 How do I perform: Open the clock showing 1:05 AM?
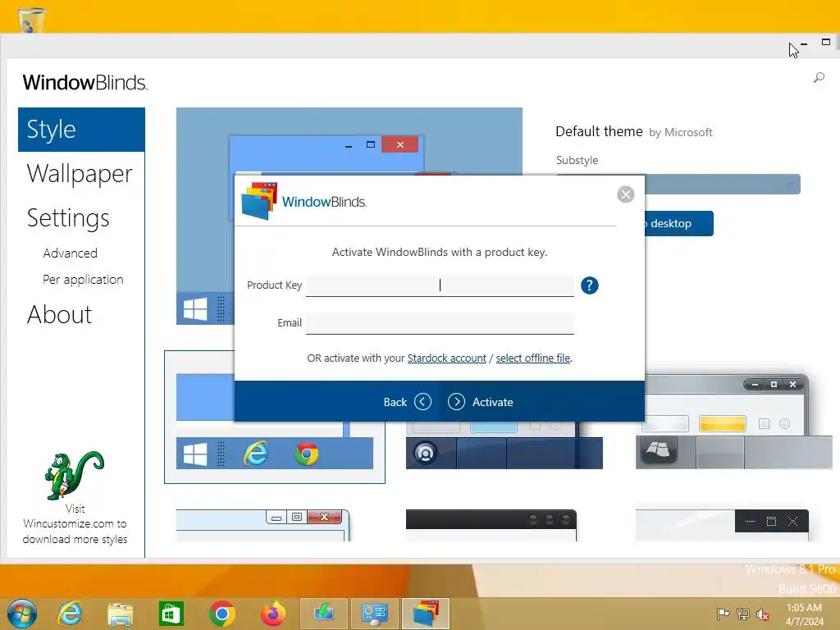(804, 614)
